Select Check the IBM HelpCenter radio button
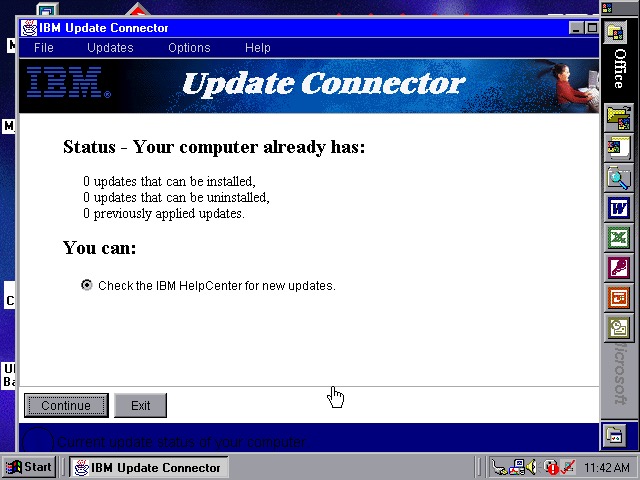 coord(87,285)
